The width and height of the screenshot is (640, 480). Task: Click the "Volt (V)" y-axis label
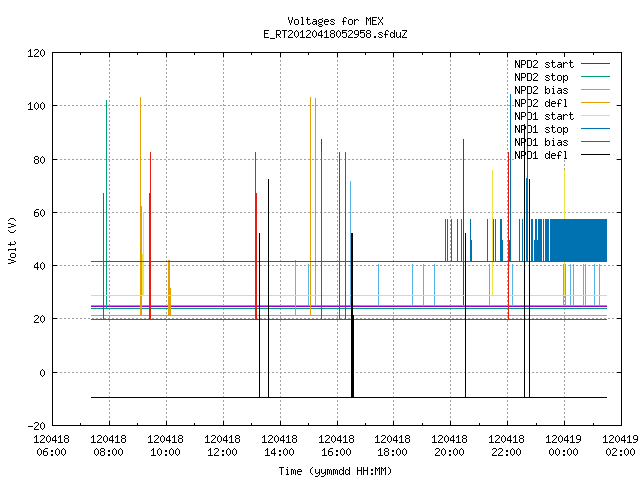(x=12, y=240)
